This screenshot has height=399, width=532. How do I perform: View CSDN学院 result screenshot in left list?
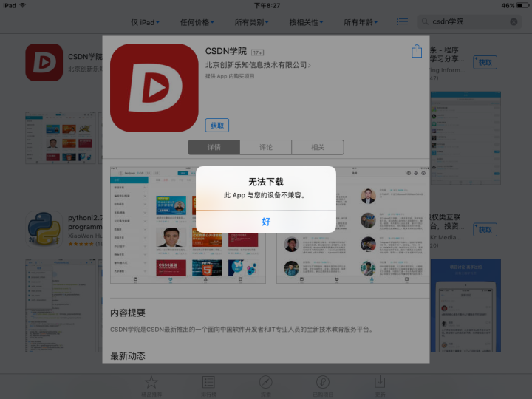(x=61, y=137)
